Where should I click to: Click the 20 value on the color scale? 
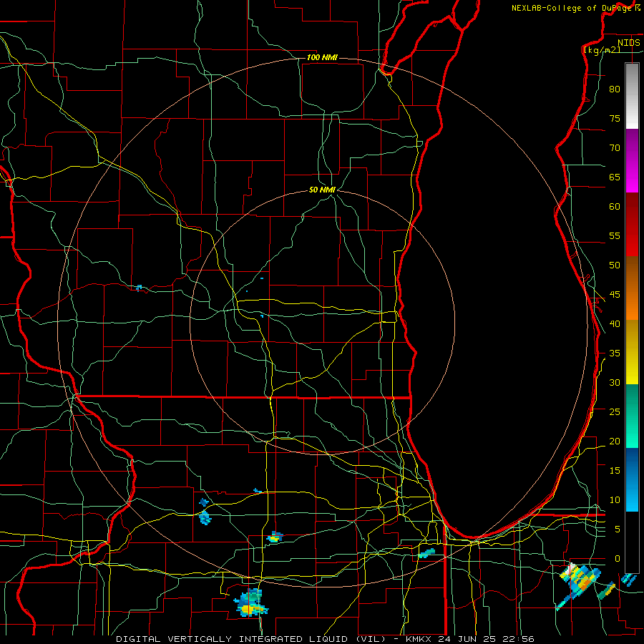pyautogui.click(x=615, y=441)
